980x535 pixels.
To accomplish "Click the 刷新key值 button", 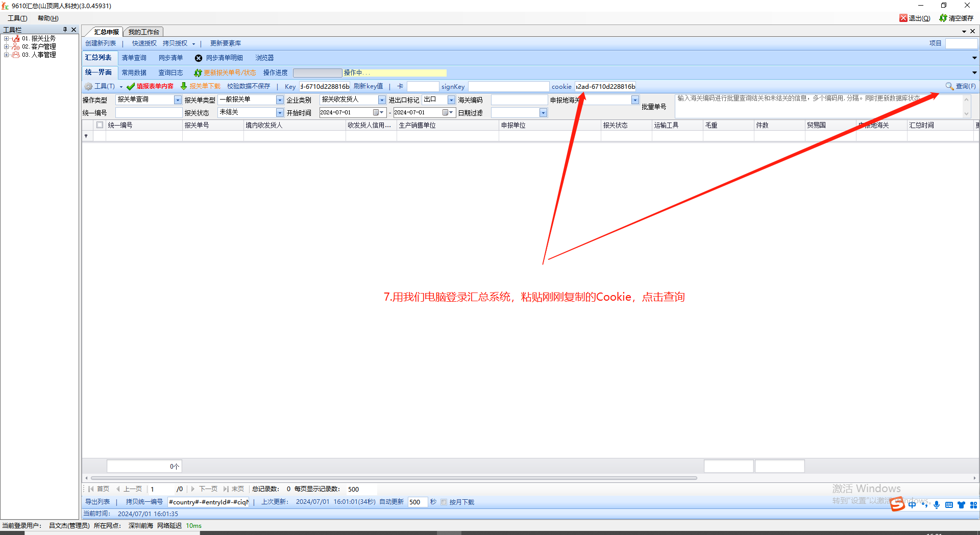I will coord(368,86).
